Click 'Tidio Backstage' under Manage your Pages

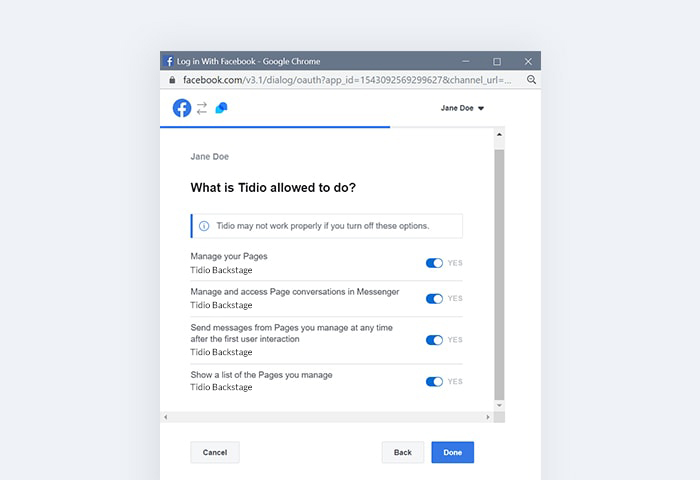[221, 270]
